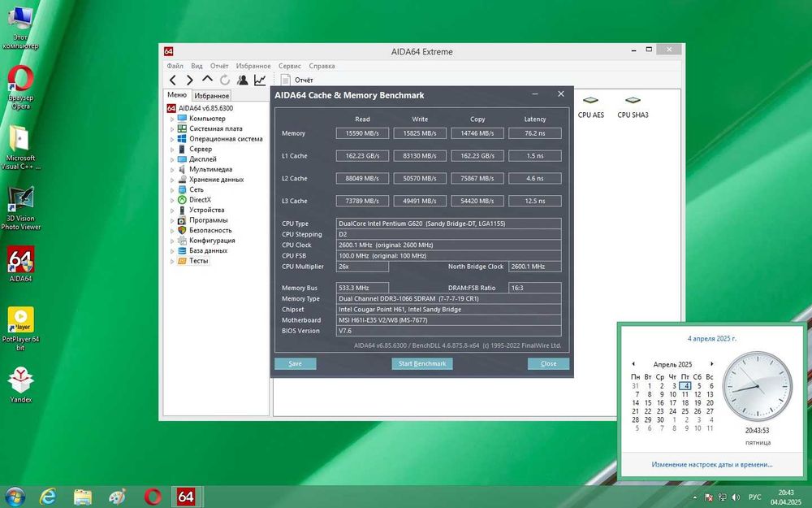Open the Избранное menu in menu bar
Image resolution: width=812 pixels, height=508 pixels.
(x=253, y=66)
